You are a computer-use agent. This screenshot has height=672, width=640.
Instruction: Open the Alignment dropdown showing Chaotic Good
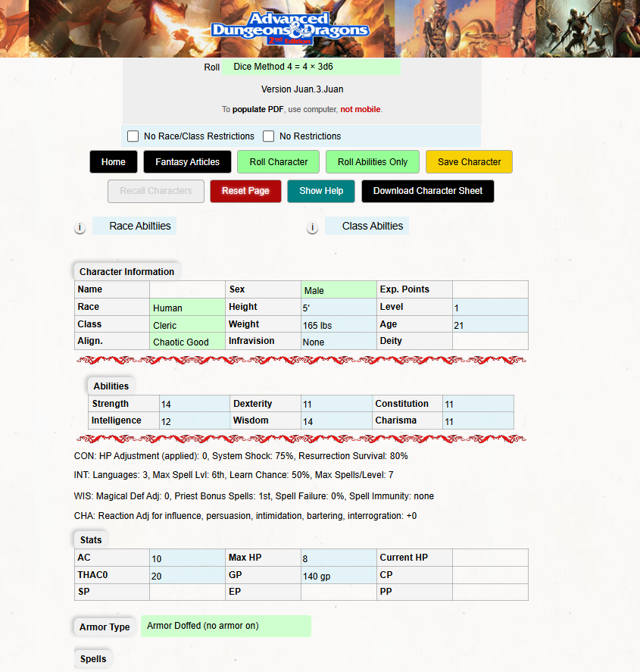(x=187, y=342)
